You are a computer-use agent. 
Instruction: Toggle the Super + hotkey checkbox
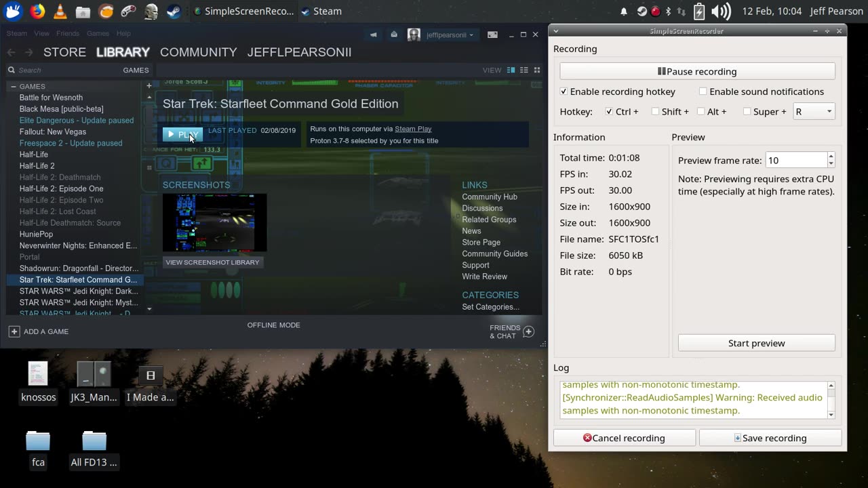click(747, 112)
